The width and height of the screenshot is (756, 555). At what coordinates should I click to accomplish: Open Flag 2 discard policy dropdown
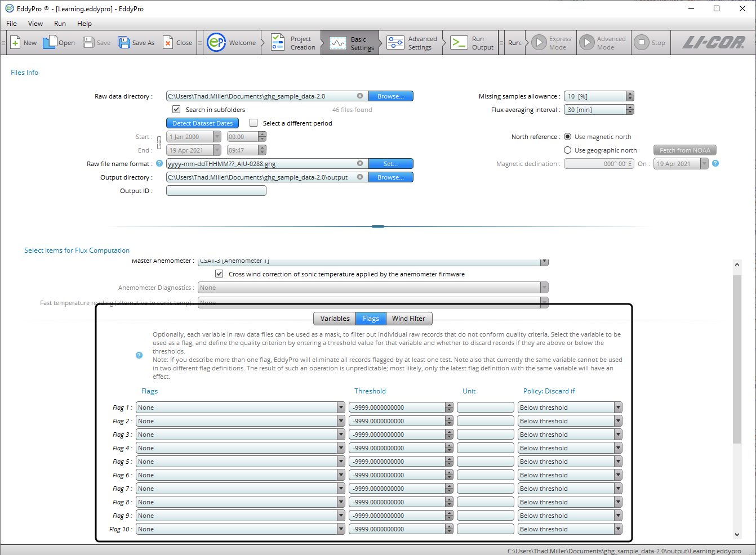[x=618, y=421]
